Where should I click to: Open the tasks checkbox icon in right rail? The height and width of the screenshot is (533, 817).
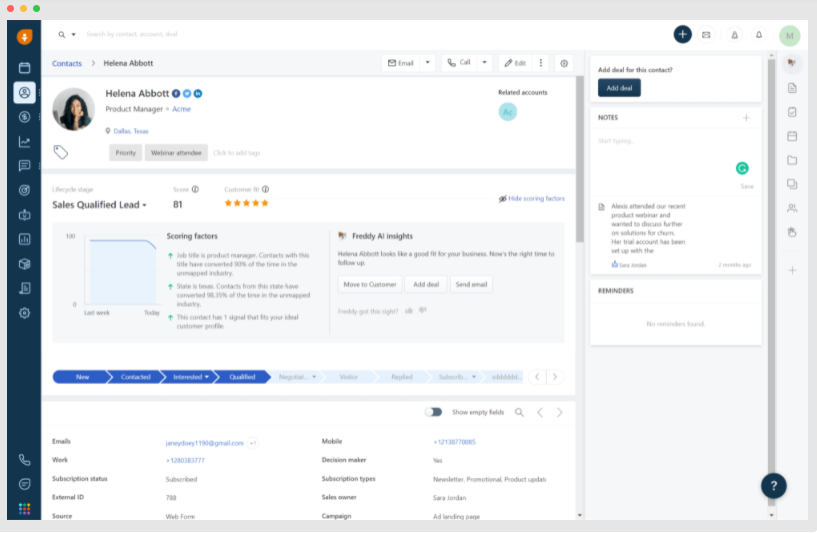point(792,112)
